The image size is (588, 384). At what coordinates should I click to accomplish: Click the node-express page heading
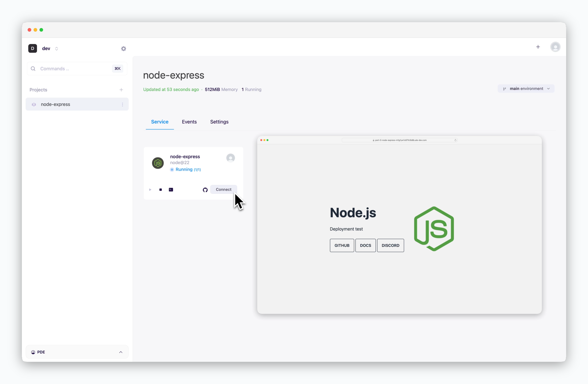(x=173, y=75)
